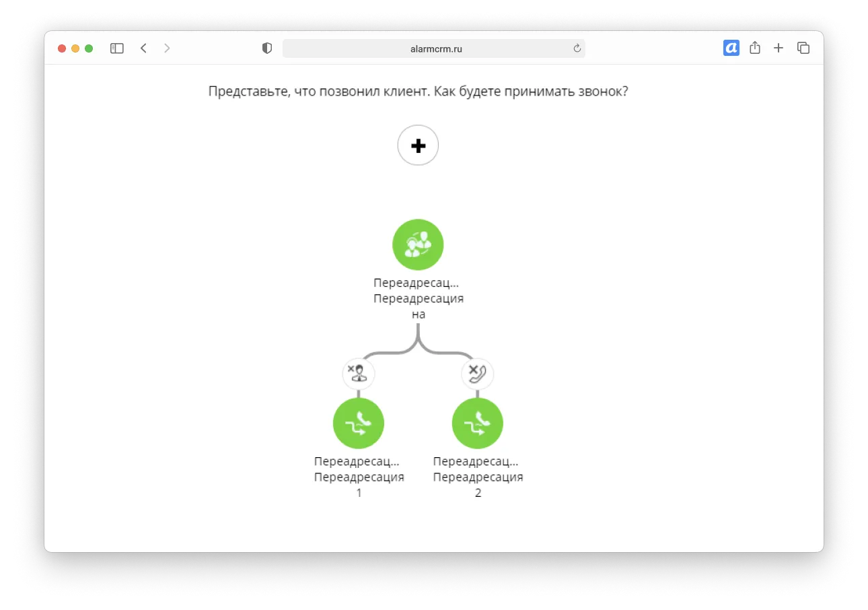The height and width of the screenshot is (610, 868).
Task: Click the privacy shield icon
Action: click(x=267, y=48)
